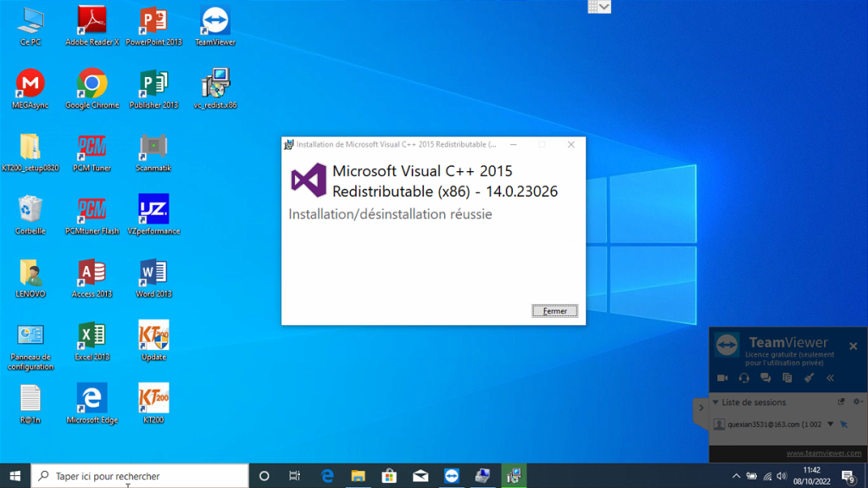Collapse the TeamViewer side panel arrow
868x488 pixels.
click(x=701, y=408)
